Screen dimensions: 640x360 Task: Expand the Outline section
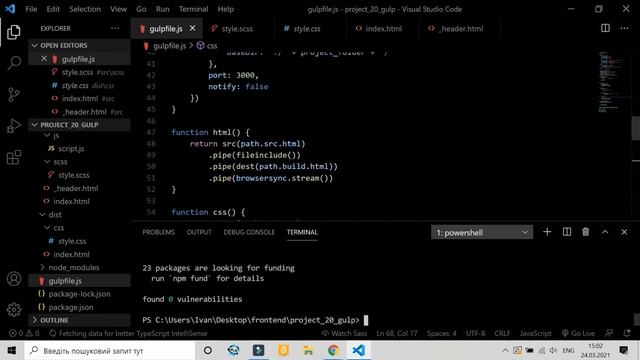pos(80,320)
